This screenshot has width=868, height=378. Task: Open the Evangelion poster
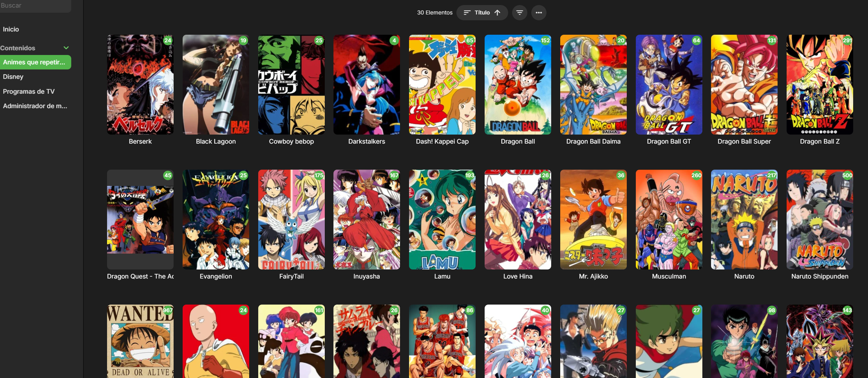[216, 220]
